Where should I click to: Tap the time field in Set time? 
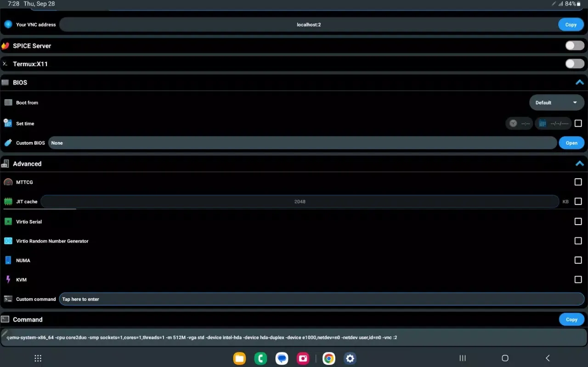[519, 123]
